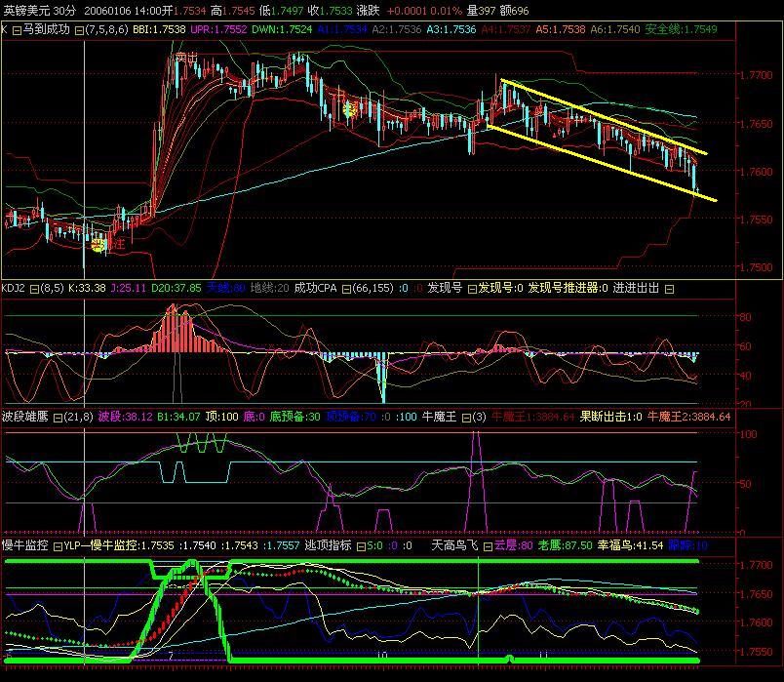Select the 成功CPA indicator label
This screenshot has height=682, width=784.
pos(316,288)
